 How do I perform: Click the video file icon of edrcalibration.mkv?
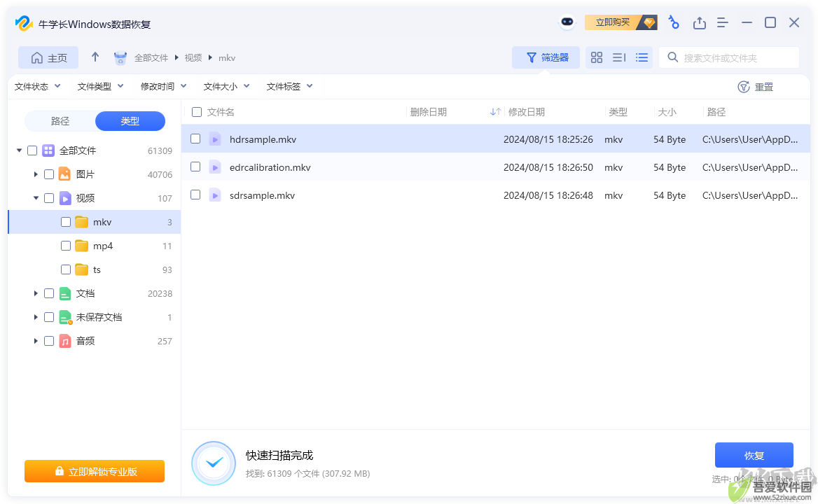coord(215,167)
